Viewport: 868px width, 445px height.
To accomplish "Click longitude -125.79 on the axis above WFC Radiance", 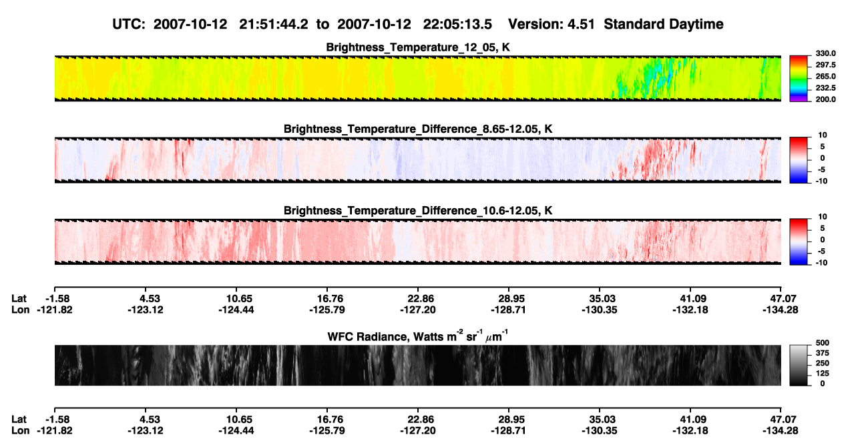I will pyautogui.click(x=327, y=310).
